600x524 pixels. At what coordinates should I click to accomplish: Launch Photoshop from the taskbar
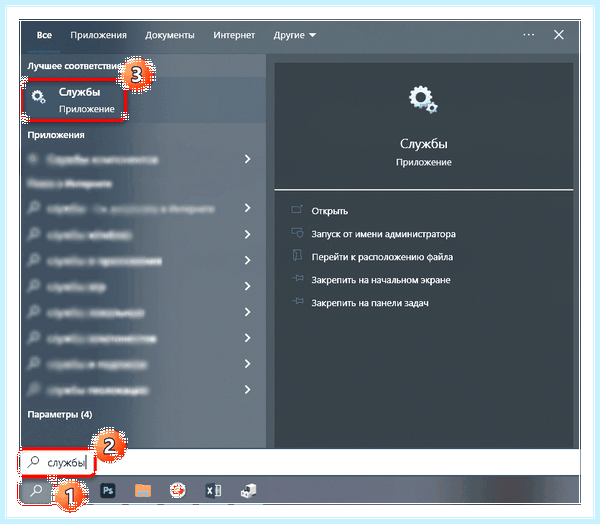(108, 490)
